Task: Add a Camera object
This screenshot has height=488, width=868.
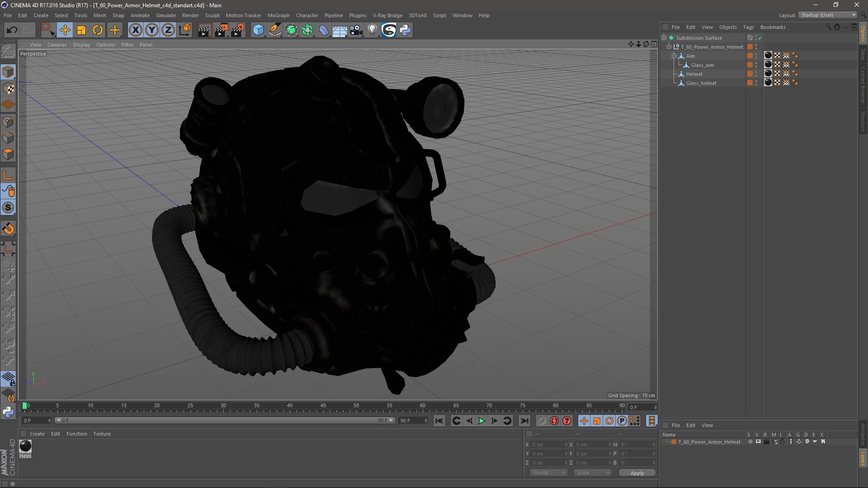Action: tap(356, 30)
